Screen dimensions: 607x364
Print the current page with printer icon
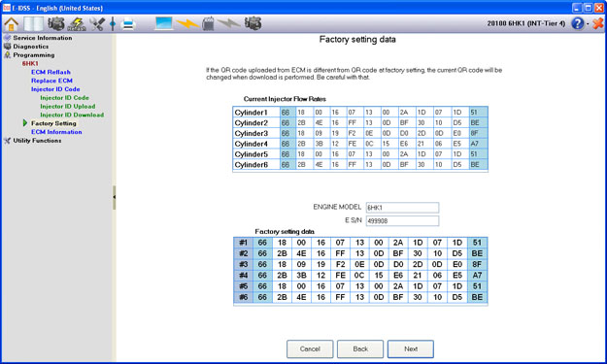click(128, 24)
